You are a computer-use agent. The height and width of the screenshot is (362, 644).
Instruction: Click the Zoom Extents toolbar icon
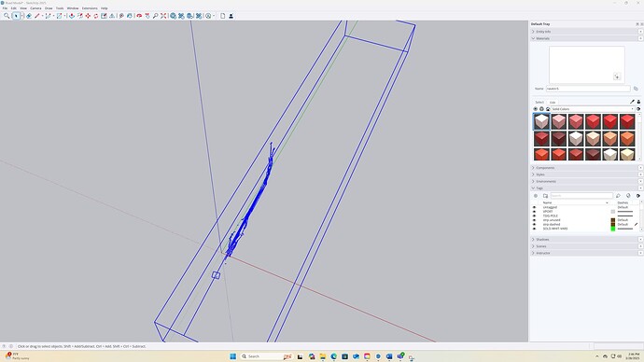tap(163, 16)
